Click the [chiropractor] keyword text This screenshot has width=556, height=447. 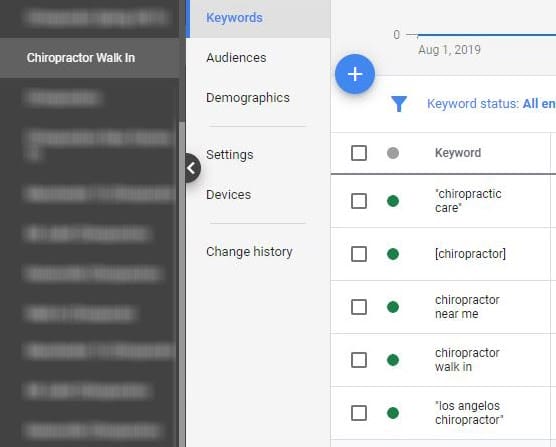(470, 254)
